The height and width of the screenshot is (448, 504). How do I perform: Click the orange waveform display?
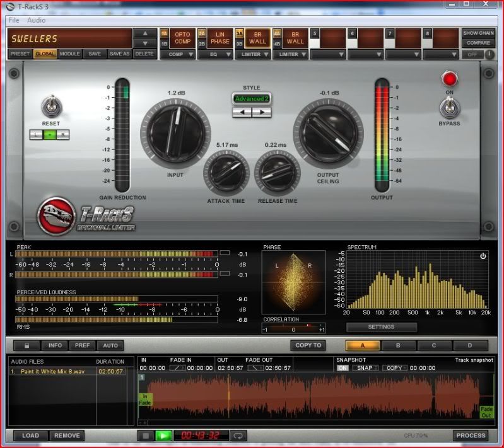tap(316, 396)
